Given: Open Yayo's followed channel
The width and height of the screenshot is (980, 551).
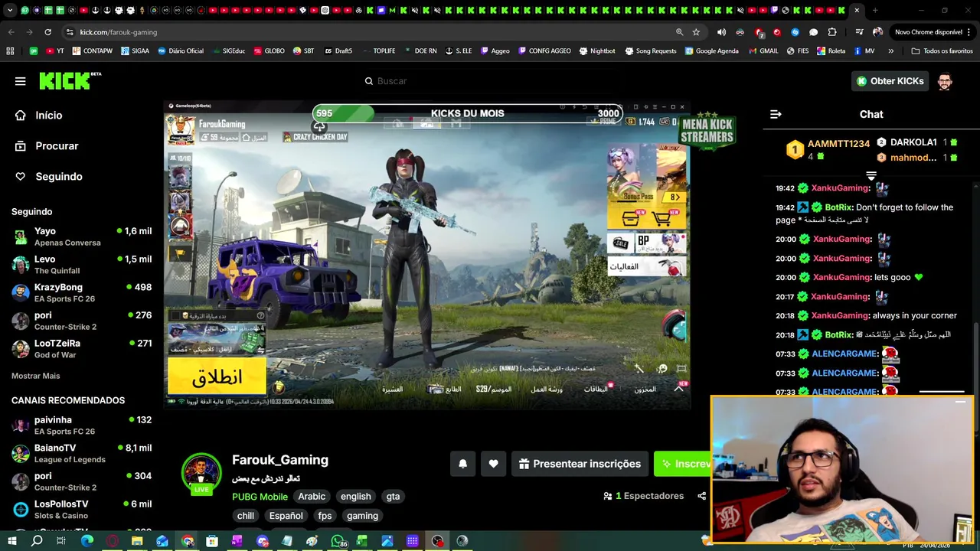Looking at the screenshot, I should tap(81, 236).
